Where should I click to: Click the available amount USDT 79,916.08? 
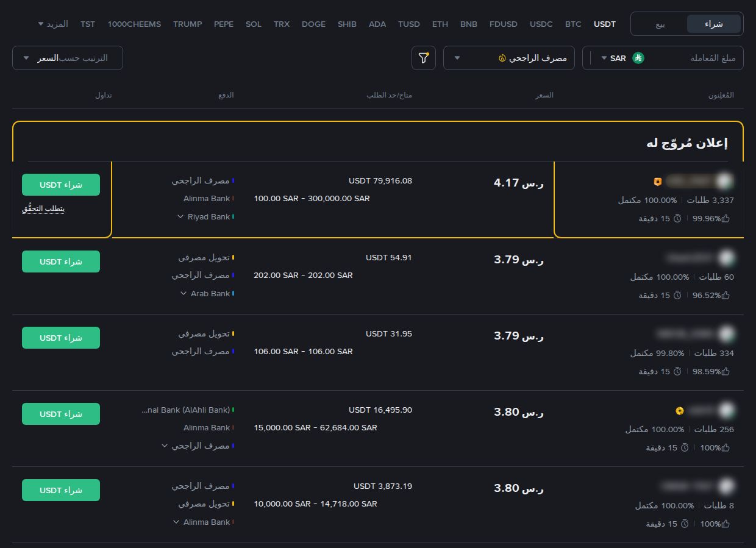coord(380,181)
